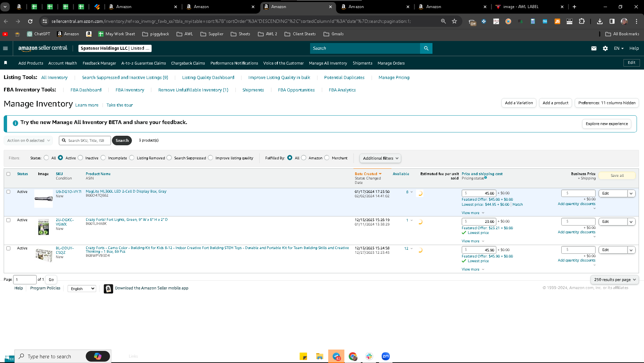
Task: Expand the Additional filters dropdown
Action: tap(380, 158)
